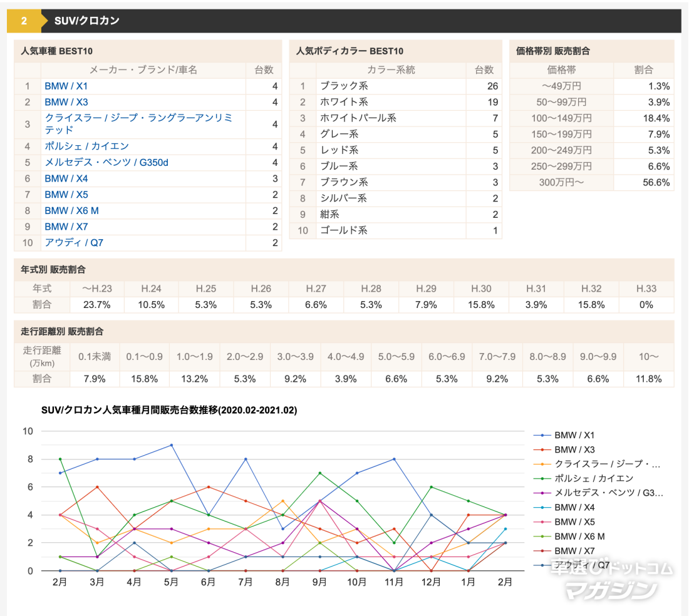Click the 56.6% price share value
This screenshot has height=616, width=689.
coord(656,182)
